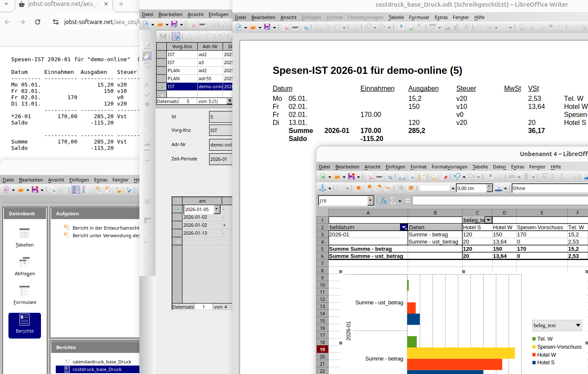The height and width of the screenshot is (374, 588).
Task: Select costdruck_base_Druck report in list
Action: tap(97, 369)
